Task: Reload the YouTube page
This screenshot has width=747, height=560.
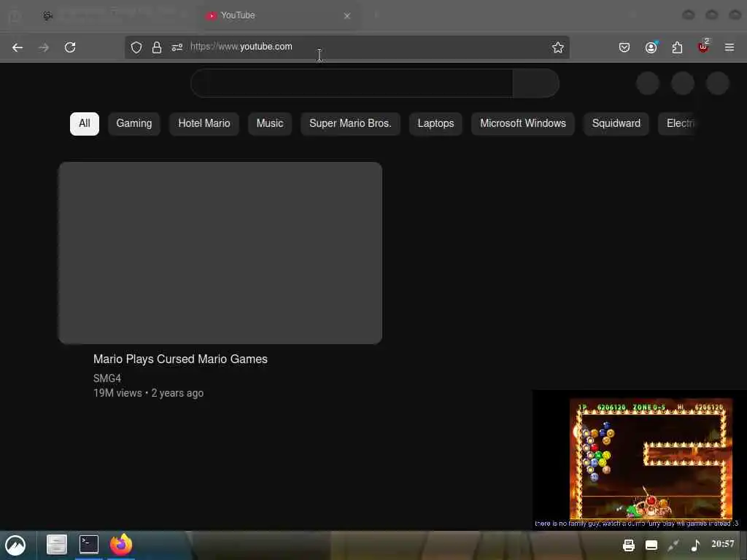Action: click(x=70, y=47)
